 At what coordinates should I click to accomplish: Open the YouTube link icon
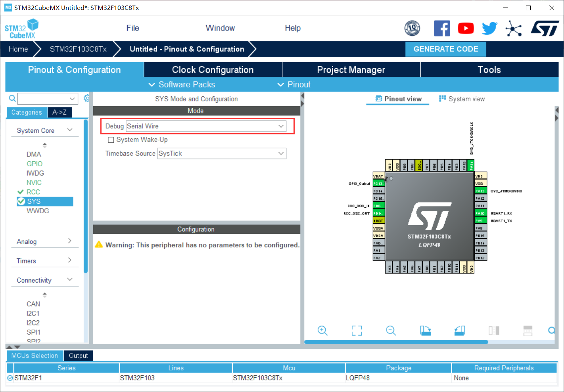coord(466,29)
